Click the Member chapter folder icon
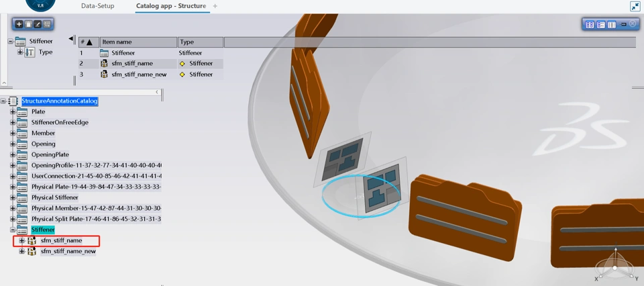The height and width of the screenshot is (286, 644). 22,133
